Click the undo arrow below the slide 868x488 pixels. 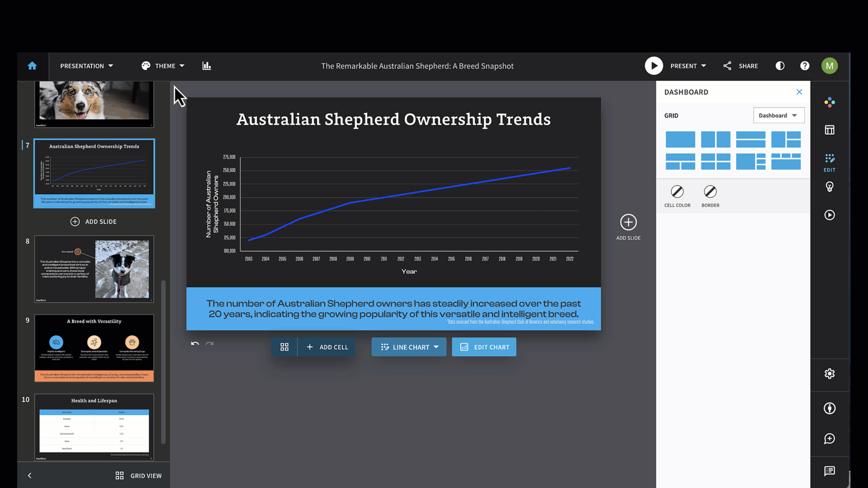pos(195,344)
